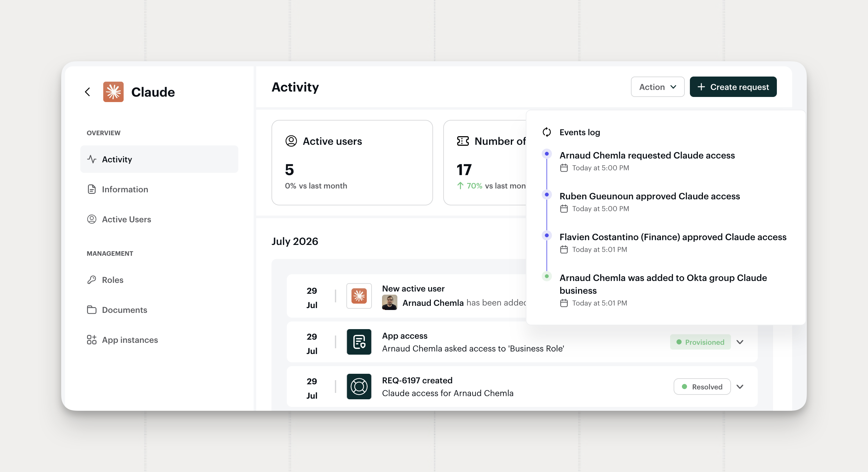
Task: Click the Claude app name in sidebar header
Action: [x=153, y=92]
